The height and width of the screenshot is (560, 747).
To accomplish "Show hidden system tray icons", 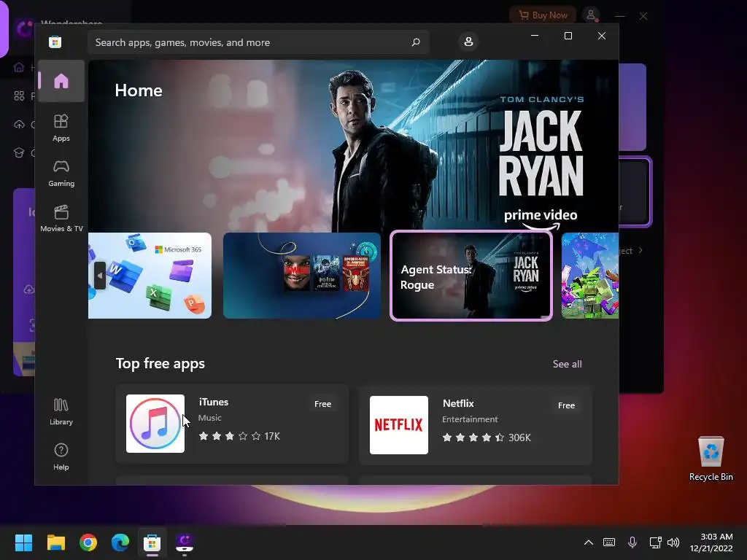I will pos(589,542).
